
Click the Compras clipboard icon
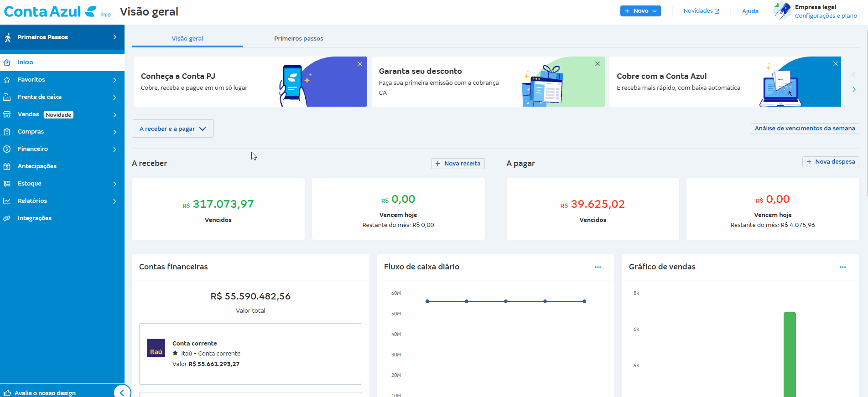[7, 132]
